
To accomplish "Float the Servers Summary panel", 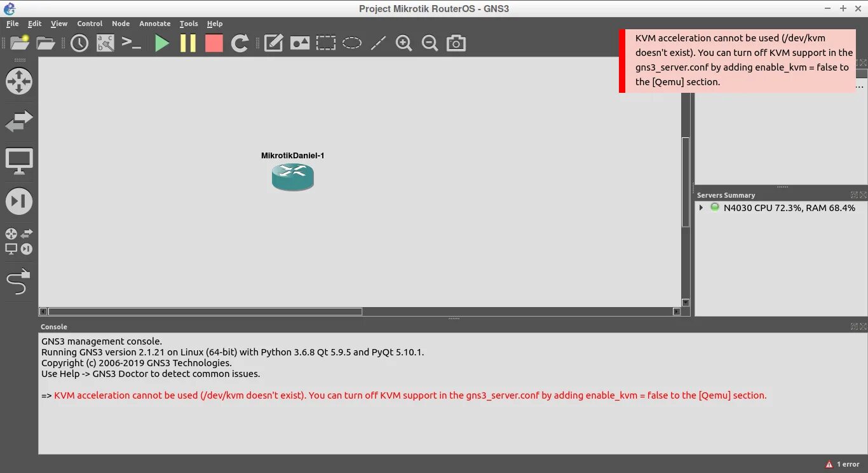I will (x=854, y=195).
